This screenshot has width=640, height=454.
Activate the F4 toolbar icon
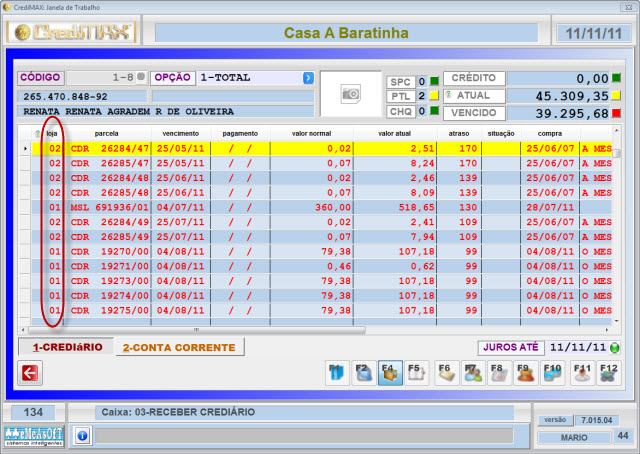[x=390, y=373]
